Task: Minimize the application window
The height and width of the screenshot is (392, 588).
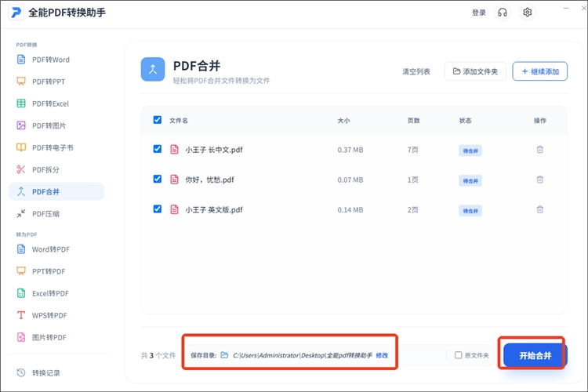Action: pyautogui.click(x=566, y=8)
